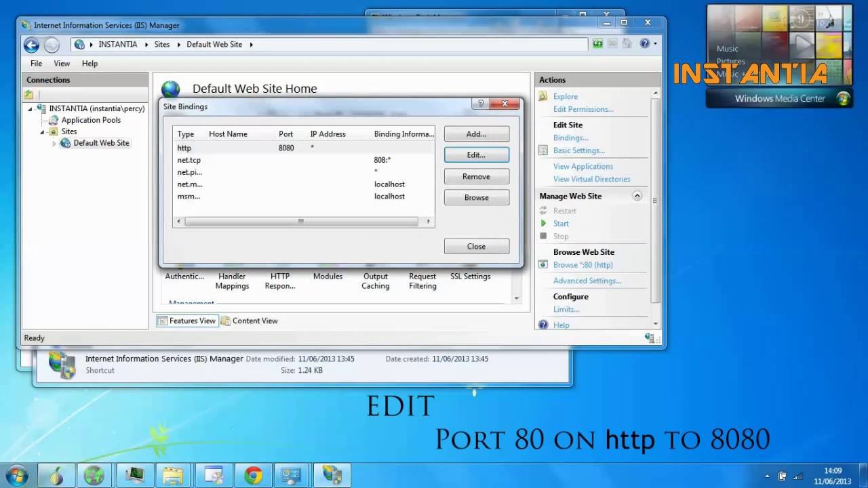The height and width of the screenshot is (488, 868).
Task: Open the Help menu
Action: click(x=90, y=64)
